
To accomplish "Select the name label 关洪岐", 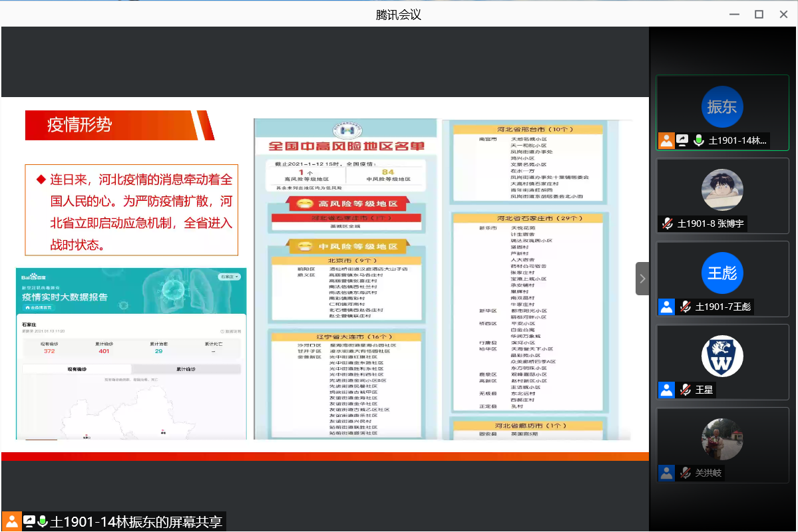I will click(x=708, y=473).
